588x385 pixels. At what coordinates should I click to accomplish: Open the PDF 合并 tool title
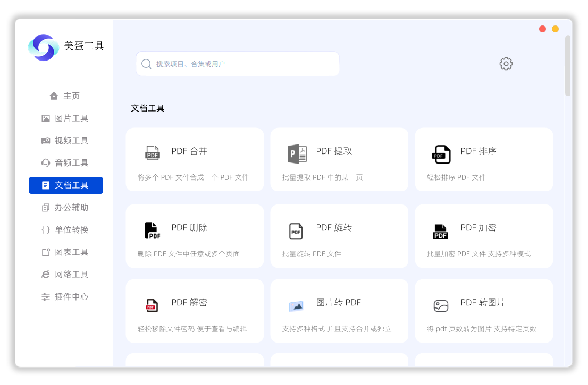click(x=189, y=151)
